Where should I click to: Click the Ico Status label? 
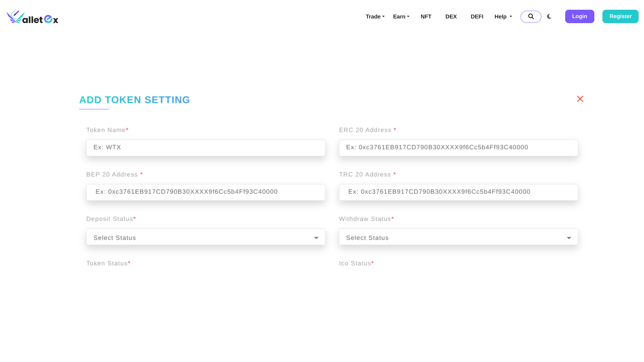[356, 263]
